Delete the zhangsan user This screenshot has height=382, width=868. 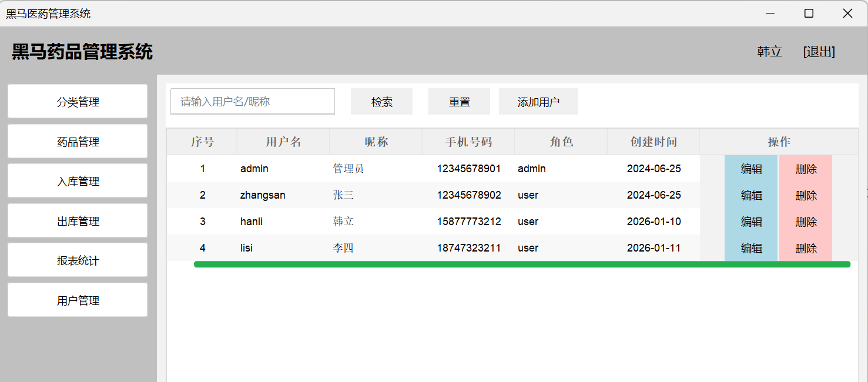[806, 195]
